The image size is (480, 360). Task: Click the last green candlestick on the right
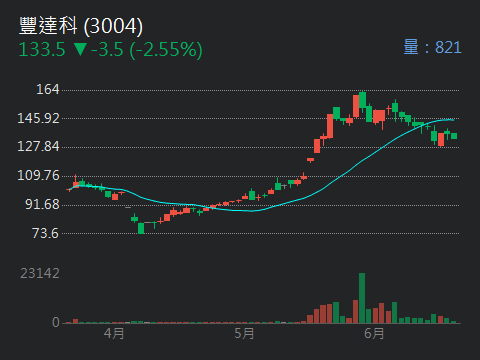454,136
